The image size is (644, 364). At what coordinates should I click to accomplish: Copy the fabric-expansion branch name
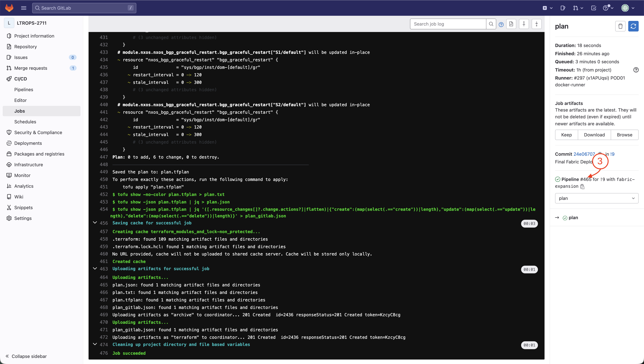pyautogui.click(x=582, y=186)
